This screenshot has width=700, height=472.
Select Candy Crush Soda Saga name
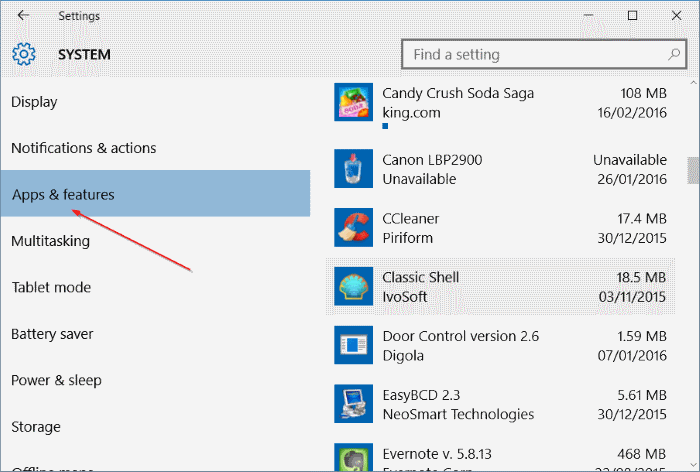point(458,93)
